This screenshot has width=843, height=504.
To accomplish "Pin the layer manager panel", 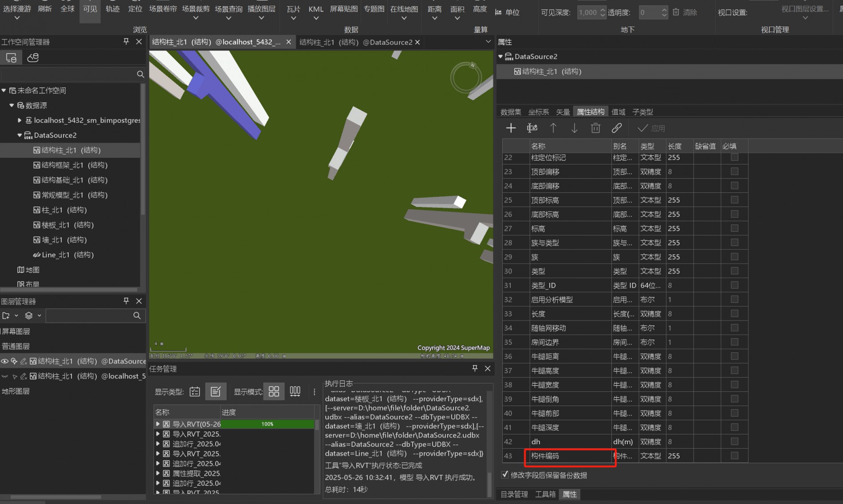I will pos(126,301).
